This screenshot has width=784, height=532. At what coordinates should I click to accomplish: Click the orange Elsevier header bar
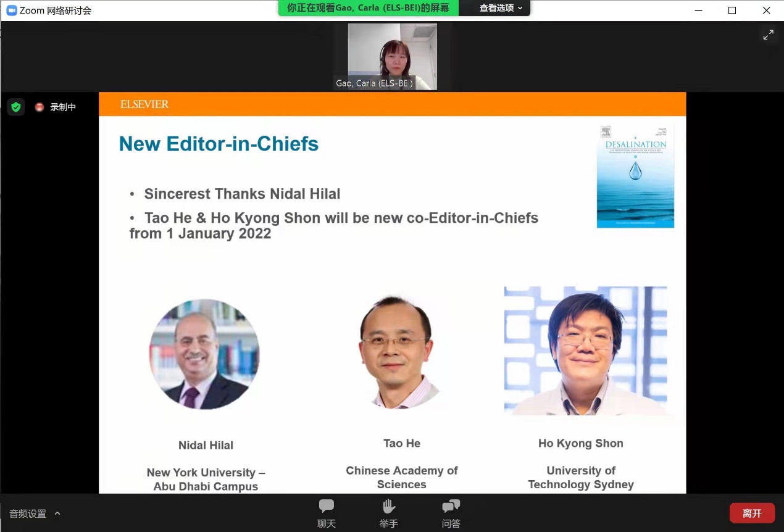click(x=392, y=104)
